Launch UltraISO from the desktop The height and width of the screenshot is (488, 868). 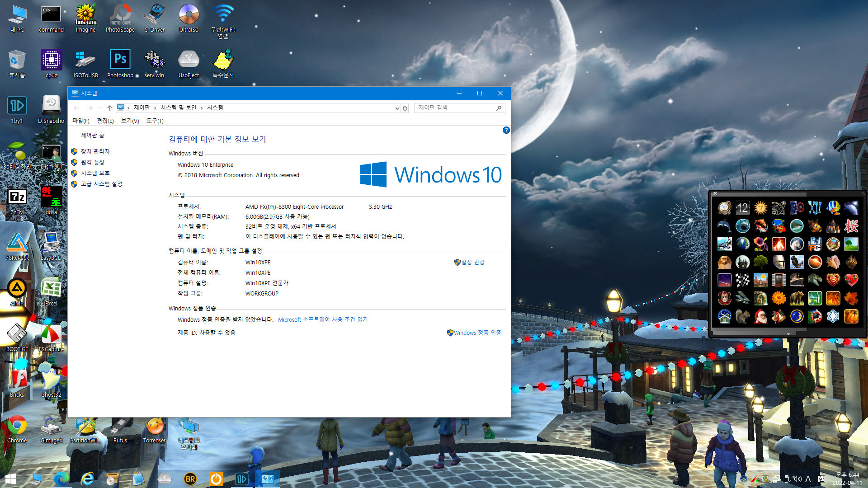pyautogui.click(x=189, y=18)
